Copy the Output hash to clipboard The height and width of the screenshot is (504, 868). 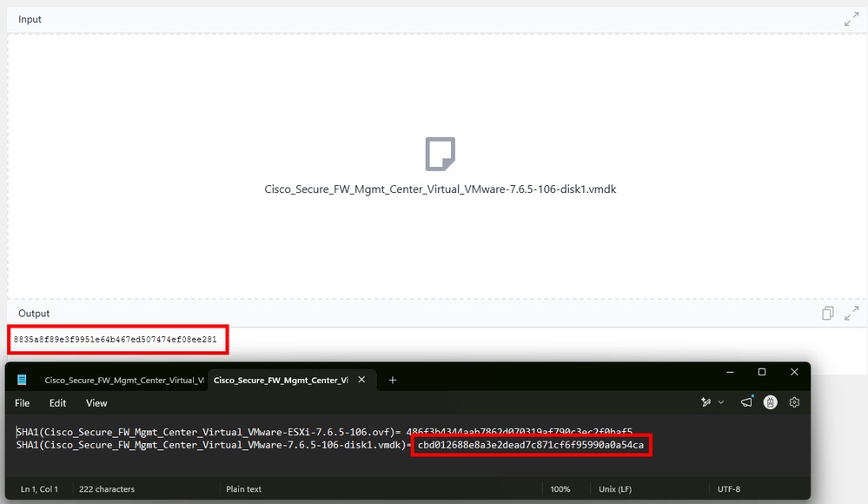click(827, 314)
